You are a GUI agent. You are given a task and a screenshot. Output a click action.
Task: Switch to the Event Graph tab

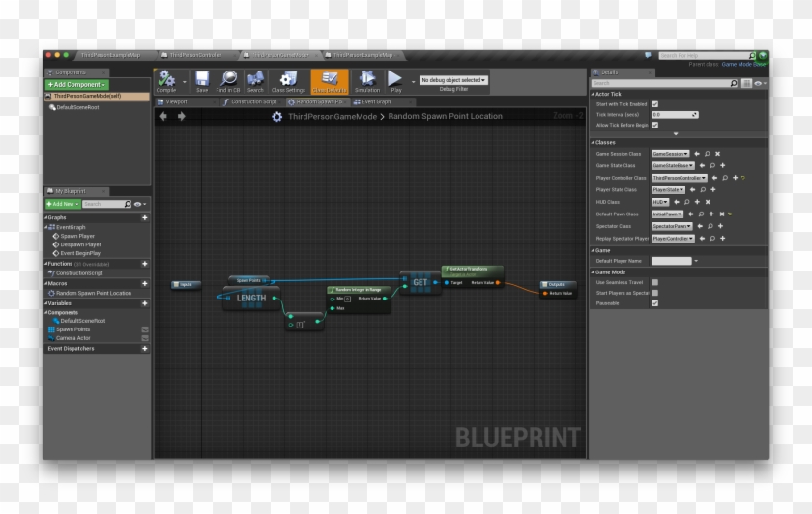pyautogui.click(x=373, y=101)
